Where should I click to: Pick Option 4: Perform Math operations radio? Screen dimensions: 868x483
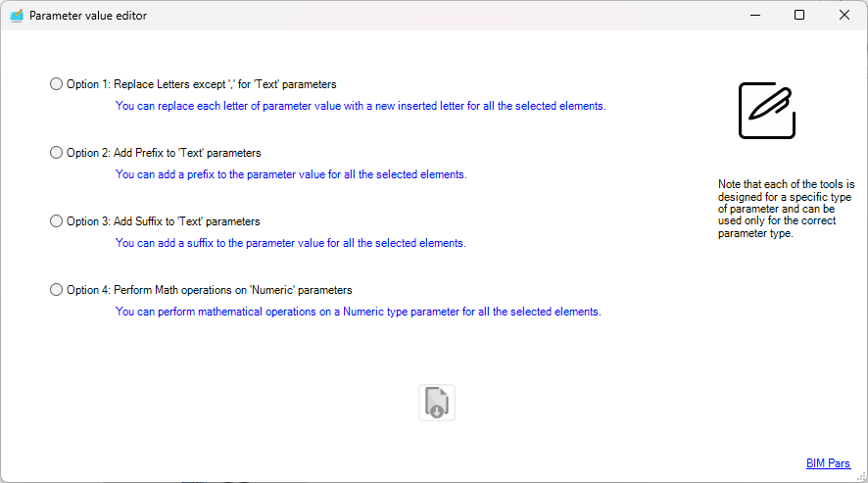(x=56, y=290)
